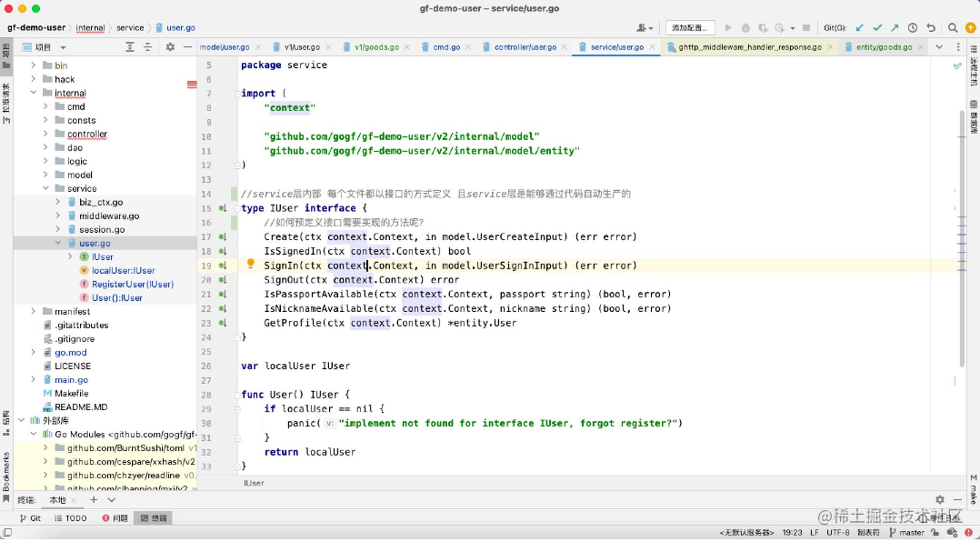The image size is (980, 542).
Task: Open terminal panel settings gear
Action: [939, 499]
